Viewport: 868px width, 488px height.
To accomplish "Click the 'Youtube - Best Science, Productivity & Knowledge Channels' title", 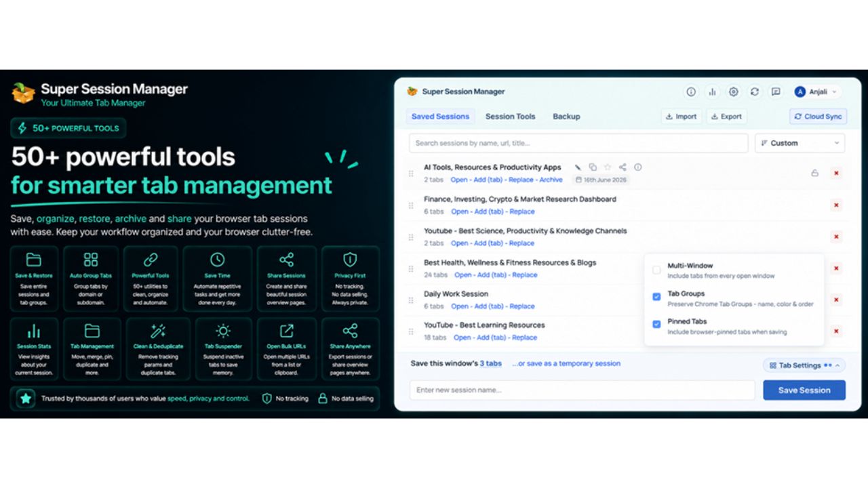I will (x=526, y=231).
